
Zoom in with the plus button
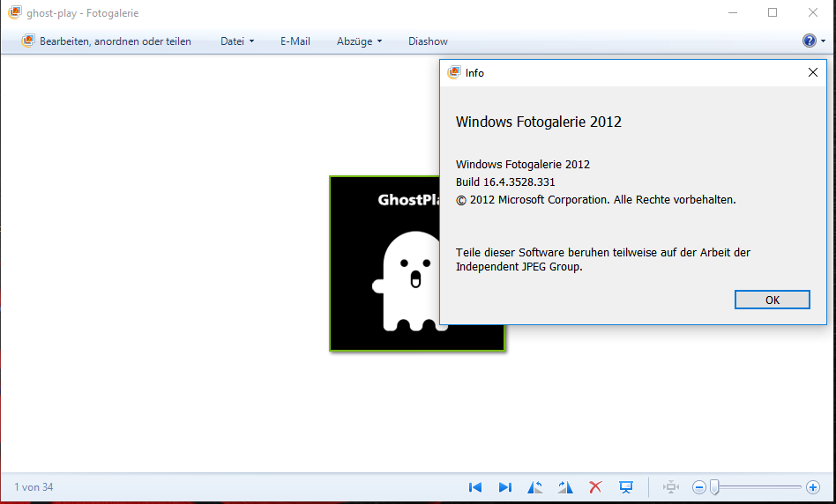(x=813, y=487)
